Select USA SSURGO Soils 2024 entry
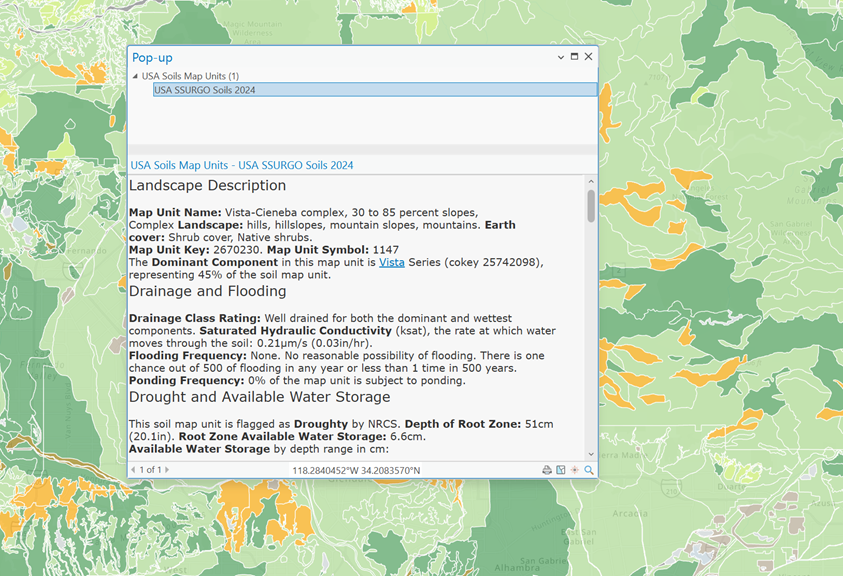 click(x=205, y=90)
